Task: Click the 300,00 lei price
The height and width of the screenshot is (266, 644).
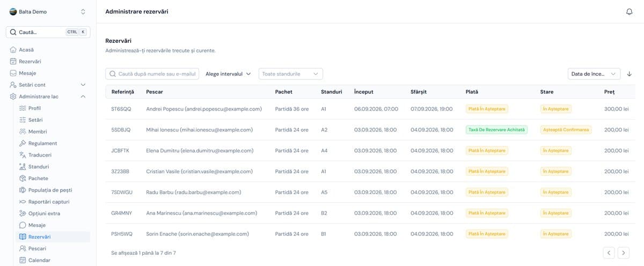Action: click(x=616, y=109)
